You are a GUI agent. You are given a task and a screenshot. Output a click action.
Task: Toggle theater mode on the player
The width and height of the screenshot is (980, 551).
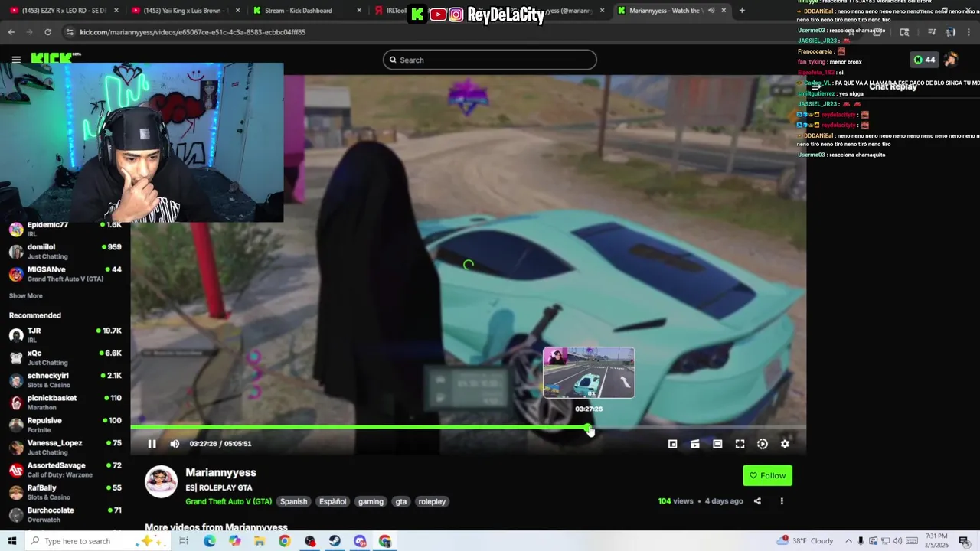[717, 444]
